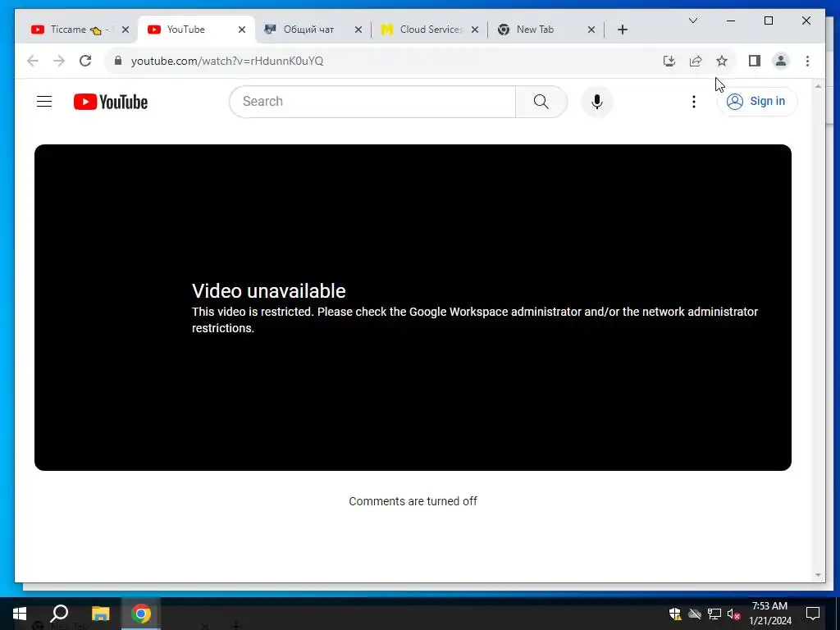
Task: Open the Chrome profile avatar menu
Action: [x=781, y=61]
